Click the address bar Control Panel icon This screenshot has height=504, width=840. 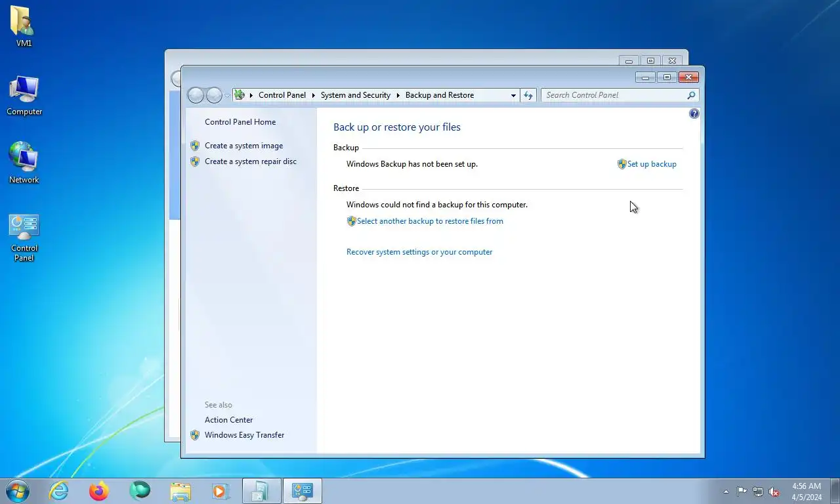click(240, 95)
